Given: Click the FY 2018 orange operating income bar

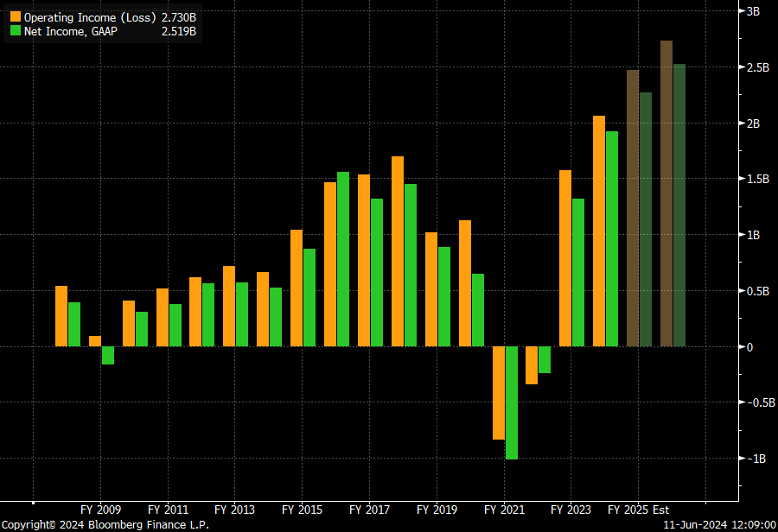Looking at the screenshot, I should point(398,251).
